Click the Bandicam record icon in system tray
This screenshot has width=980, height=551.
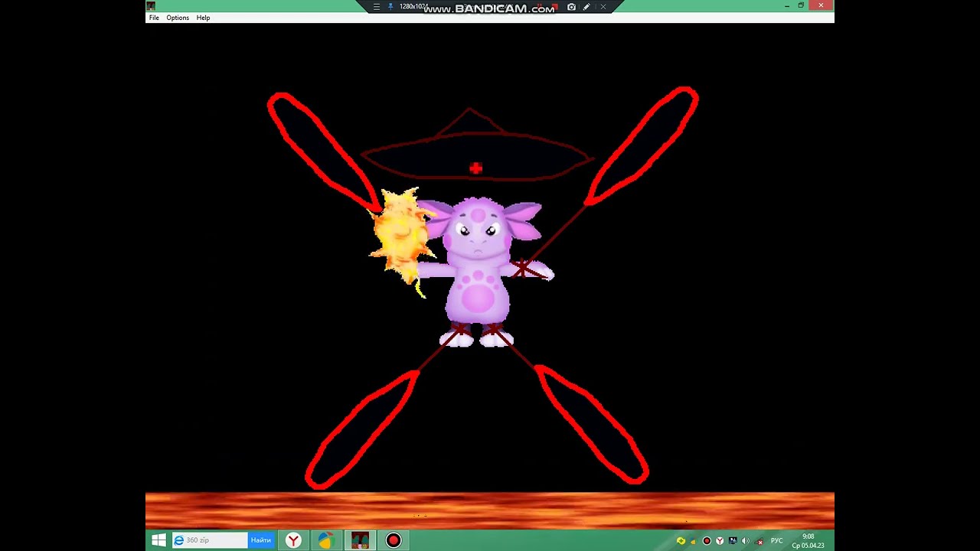[707, 541]
